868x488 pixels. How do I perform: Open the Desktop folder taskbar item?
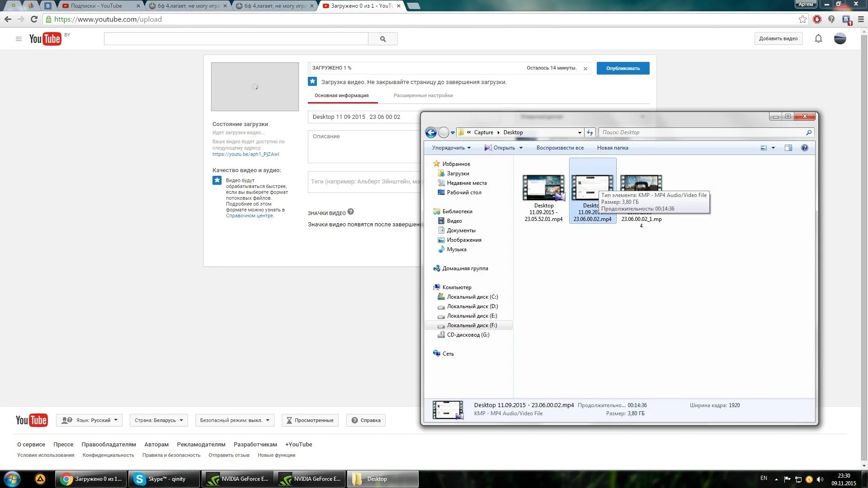[x=383, y=479]
